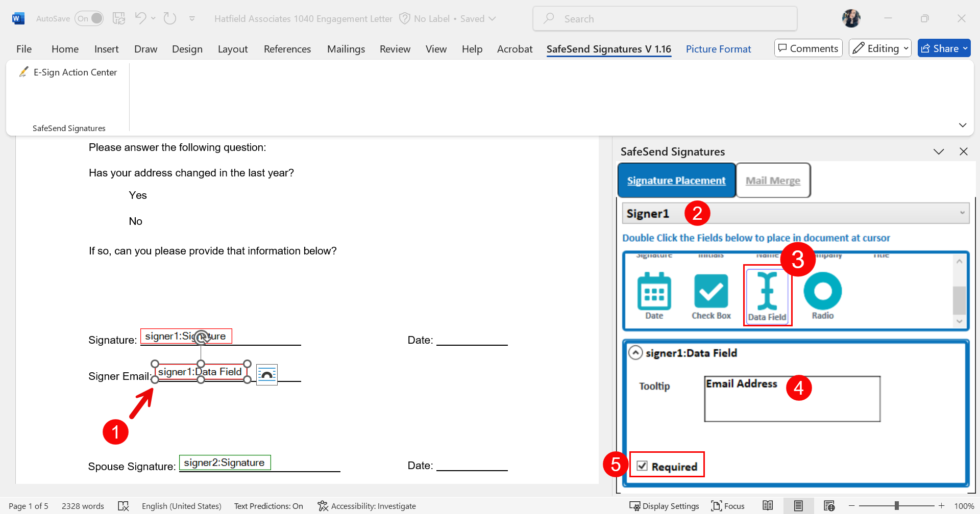Select the Check Box field icon
Image resolution: width=980 pixels, height=514 pixels.
tap(711, 296)
